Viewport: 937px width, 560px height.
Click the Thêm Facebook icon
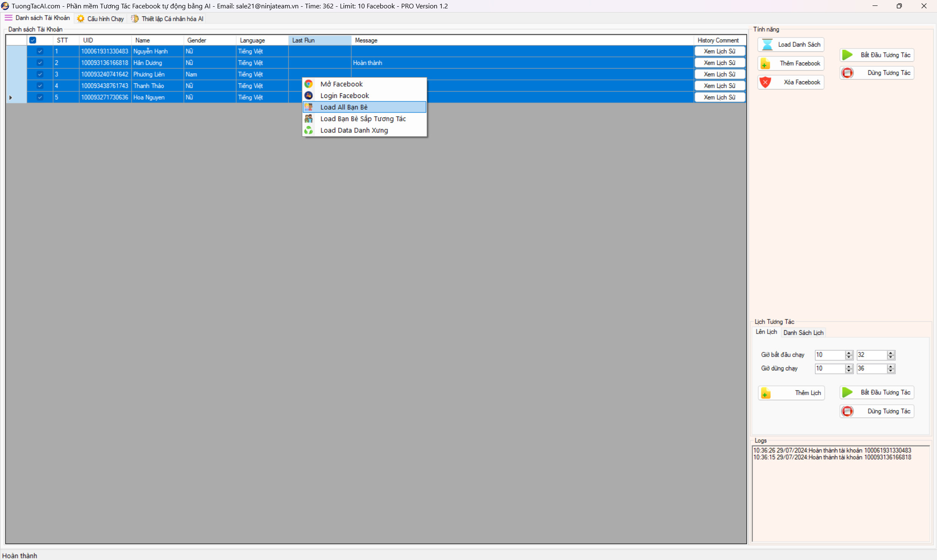(767, 63)
